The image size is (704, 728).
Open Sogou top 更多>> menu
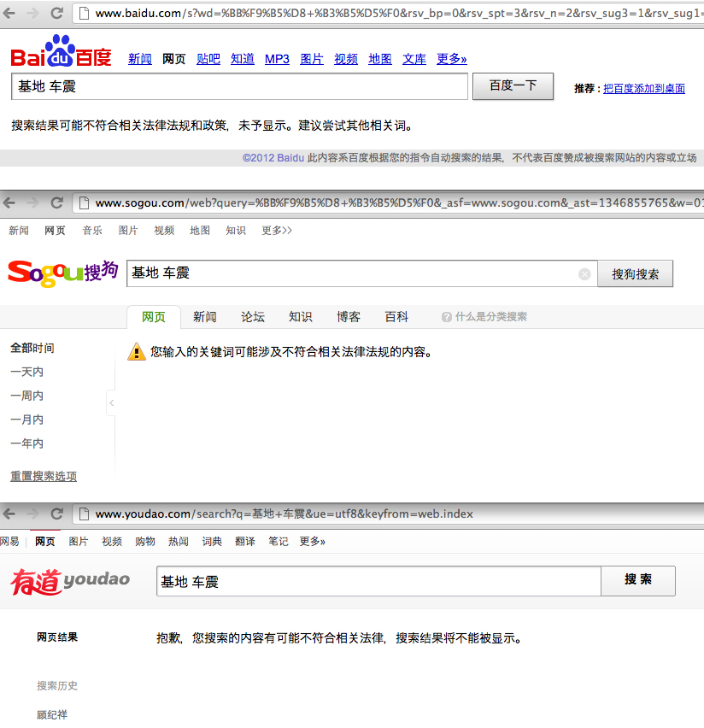point(277,231)
